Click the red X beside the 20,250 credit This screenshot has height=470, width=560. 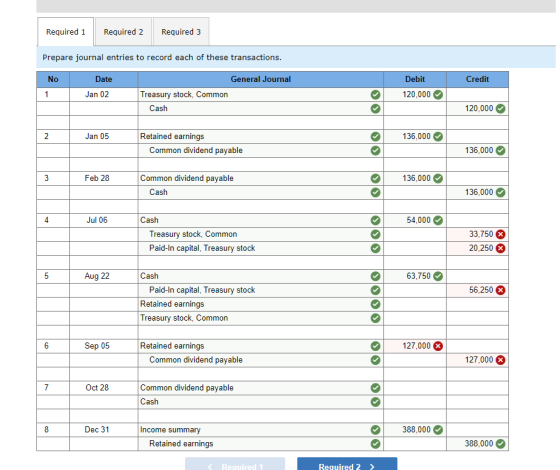[501, 248]
